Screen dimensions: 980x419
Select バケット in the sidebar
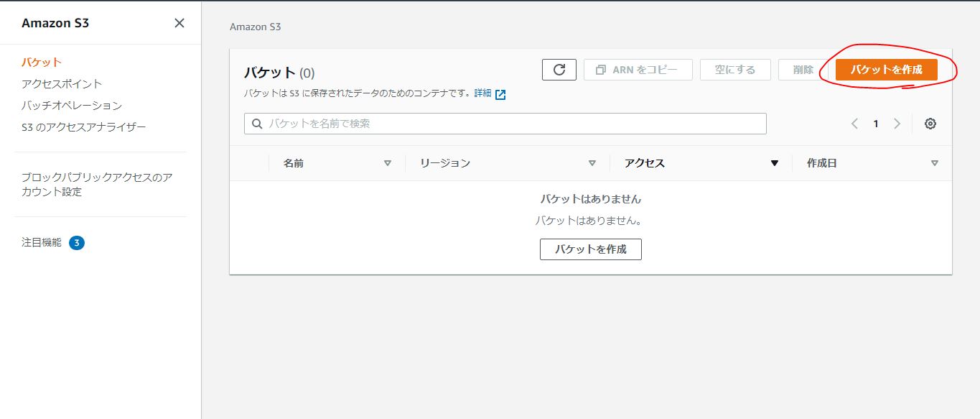42,63
